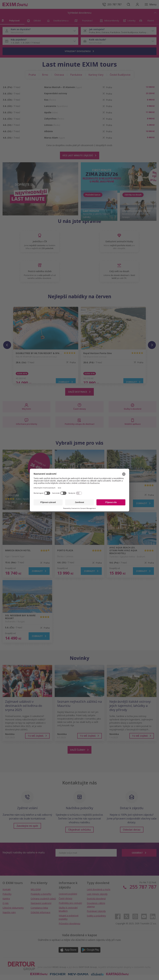This screenshot has height=980, width=159.
Task: Open language globe in cookie dialog
Action: coord(124,474)
